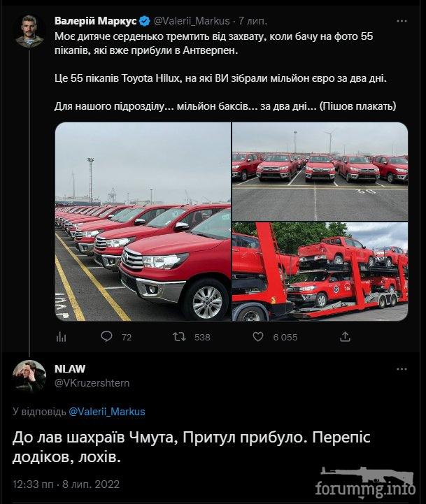Viewport: 426px width, 504px height.
Task: Open the @Valerii_Markus mention link in reply
Action: (107, 412)
